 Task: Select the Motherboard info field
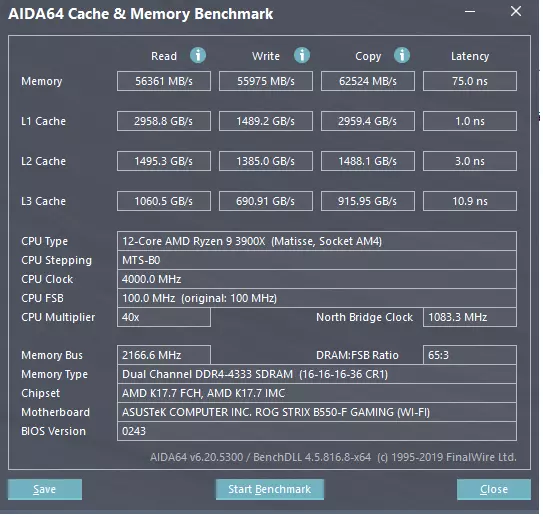click(x=317, y=412)
